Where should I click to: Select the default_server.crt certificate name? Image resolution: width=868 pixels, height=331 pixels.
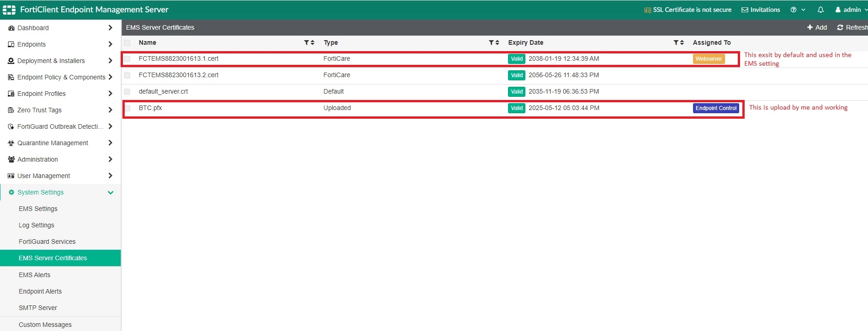[x=163, y=91]
